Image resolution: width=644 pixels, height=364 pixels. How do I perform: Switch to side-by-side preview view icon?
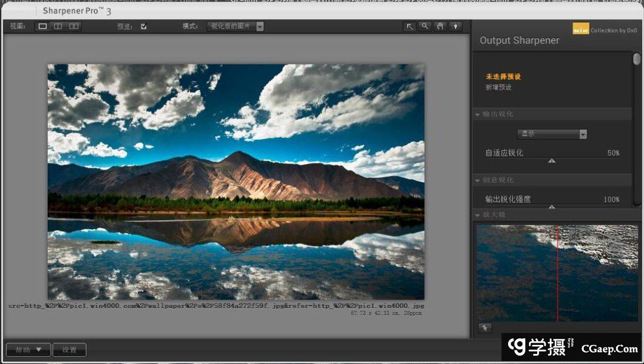73,26
